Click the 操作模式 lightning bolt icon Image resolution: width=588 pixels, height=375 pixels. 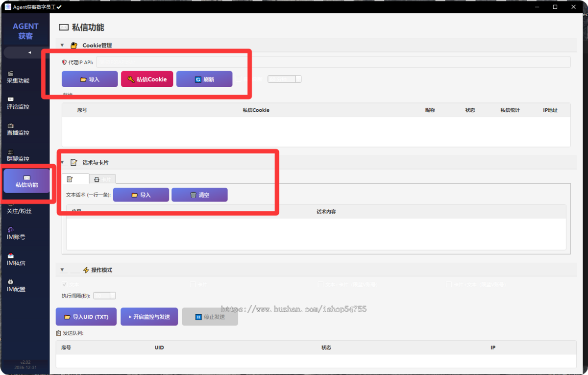click(86, 270)
